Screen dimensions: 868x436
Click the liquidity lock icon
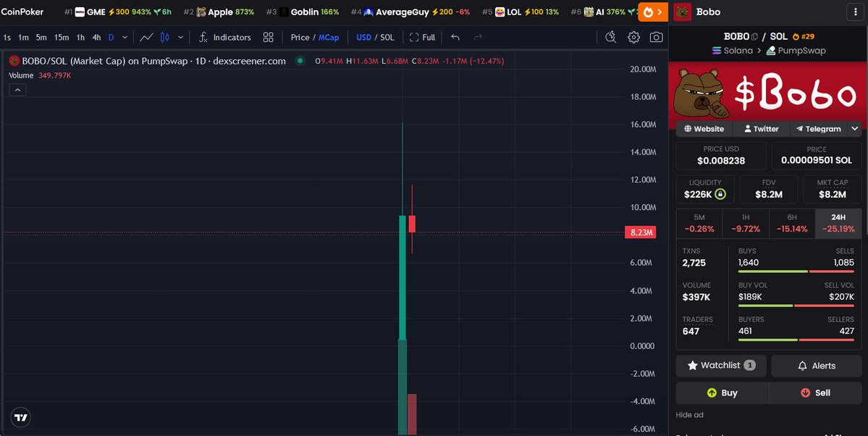tap(720, 194)
